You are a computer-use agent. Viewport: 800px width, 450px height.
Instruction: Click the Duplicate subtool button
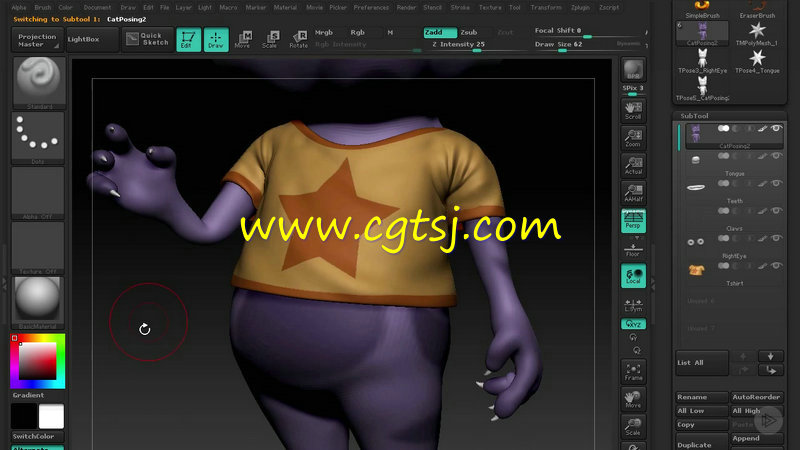(702, 443)
